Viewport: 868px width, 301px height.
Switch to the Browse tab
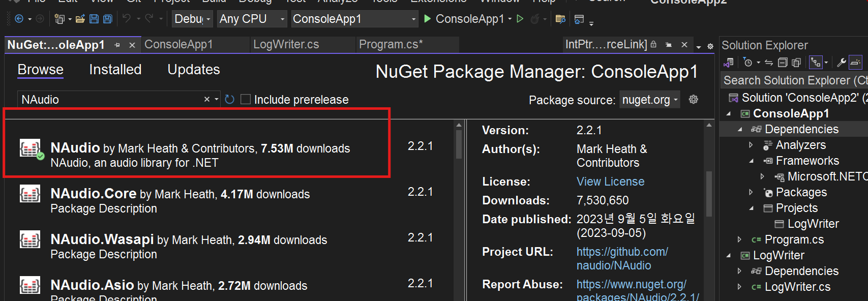[x=41, y=69]
